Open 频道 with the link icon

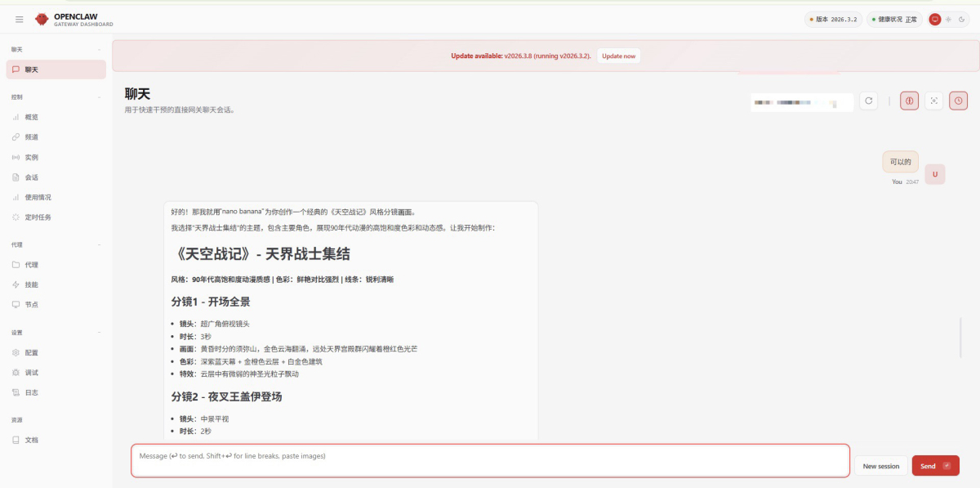[x=31, y=137]
